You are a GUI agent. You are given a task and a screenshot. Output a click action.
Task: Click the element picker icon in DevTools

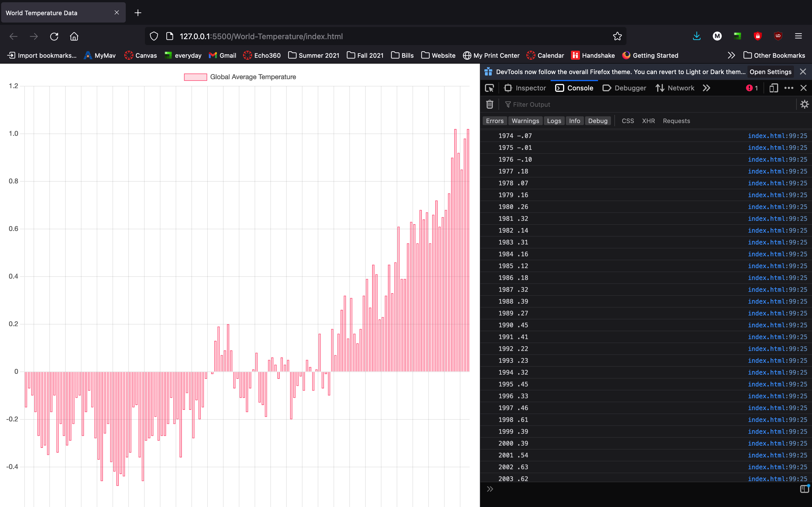(489, 88)
